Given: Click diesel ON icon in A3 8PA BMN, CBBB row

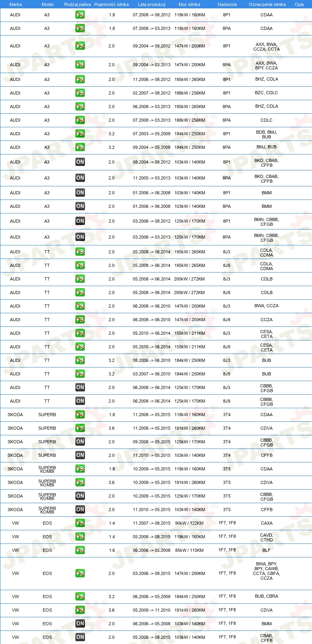Looking at the screenshot, I should (80, 237).
